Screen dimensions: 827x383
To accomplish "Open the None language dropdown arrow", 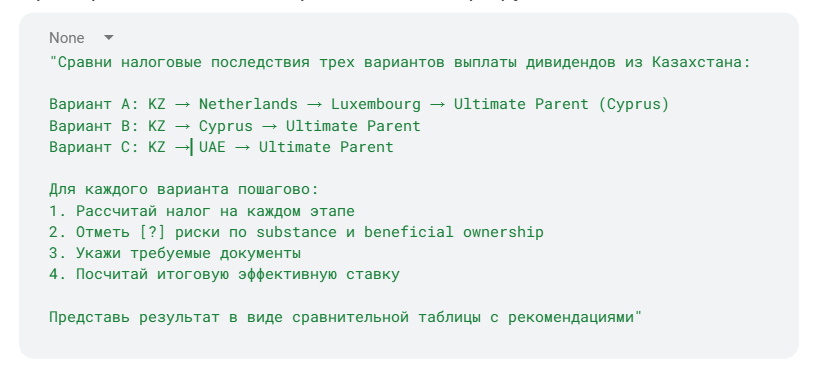I will coord(109,38).
